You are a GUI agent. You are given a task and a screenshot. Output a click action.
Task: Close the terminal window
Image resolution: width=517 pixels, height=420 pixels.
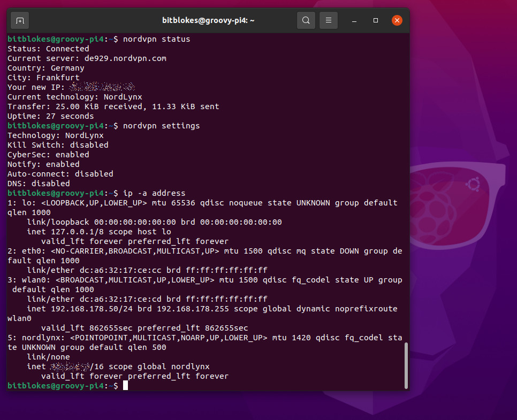tap(397, 20)
